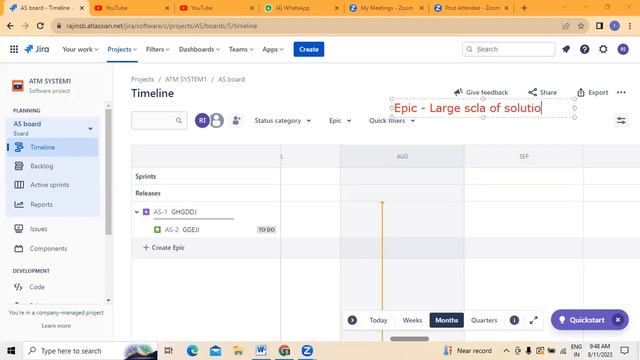Click ATM SYSTEM1 in the breadcrumb
Viewport: 640px width, 360px height.
(x=186, y=80)
